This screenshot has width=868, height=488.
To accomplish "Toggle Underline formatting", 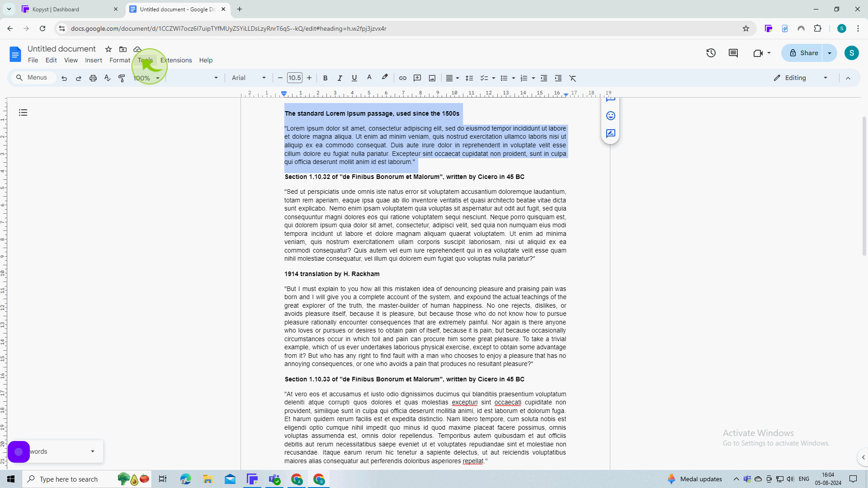I will click(354, 78).
